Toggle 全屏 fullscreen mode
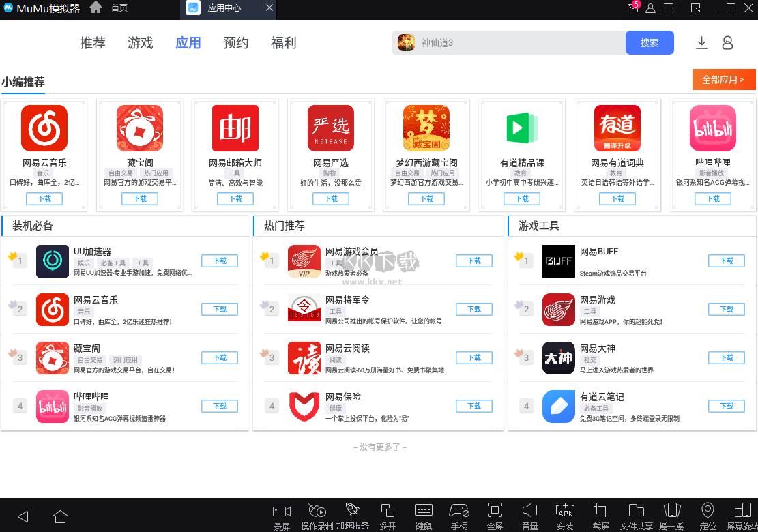Screen dimensions: 758x532 495,515
